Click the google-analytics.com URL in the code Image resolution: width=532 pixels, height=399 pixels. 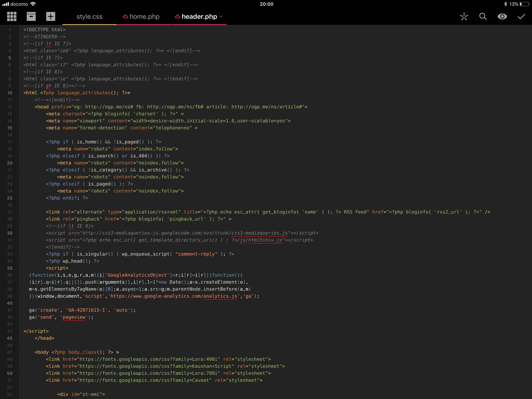[x=174, y=296]
